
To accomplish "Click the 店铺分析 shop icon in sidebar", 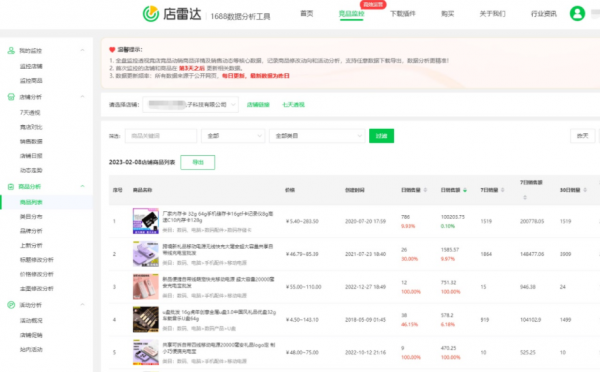I will tap(11, 97).
